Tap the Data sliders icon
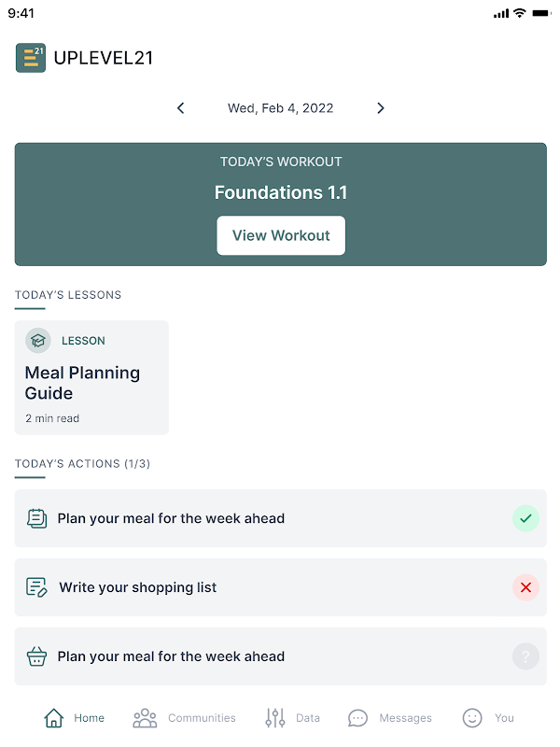Image resolution: width=560 pixels, height=747 pixels. coord(275,718)
